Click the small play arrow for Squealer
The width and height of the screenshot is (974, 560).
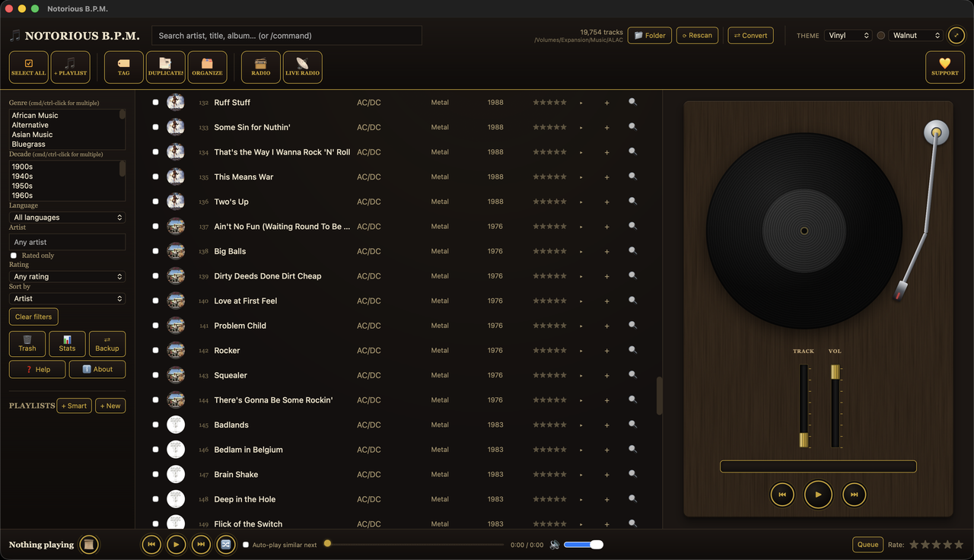(581, 376)
